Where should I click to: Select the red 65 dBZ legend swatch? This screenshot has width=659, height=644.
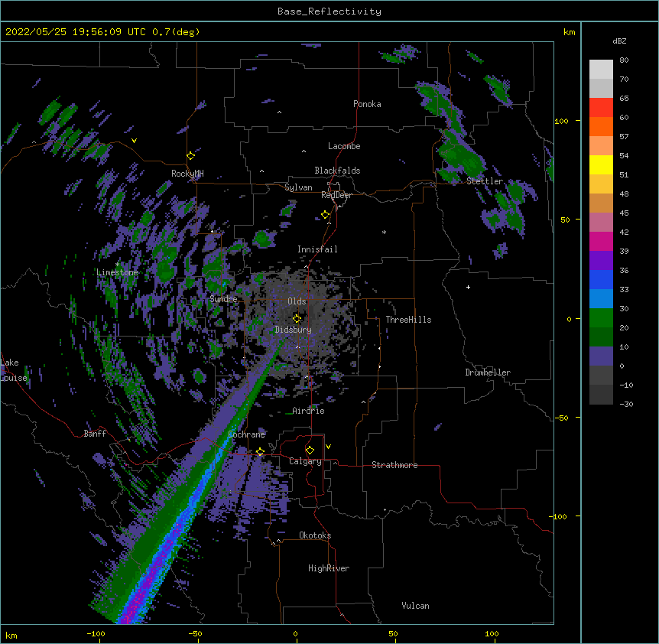(601, 107)
